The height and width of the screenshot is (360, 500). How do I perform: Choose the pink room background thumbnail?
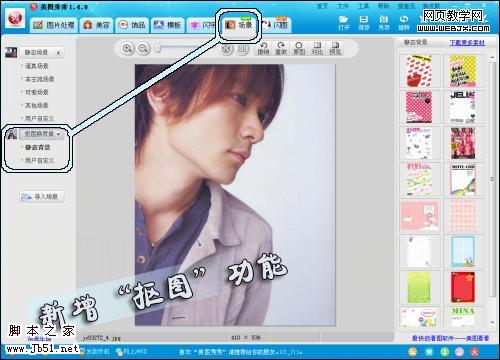(420, 215)
